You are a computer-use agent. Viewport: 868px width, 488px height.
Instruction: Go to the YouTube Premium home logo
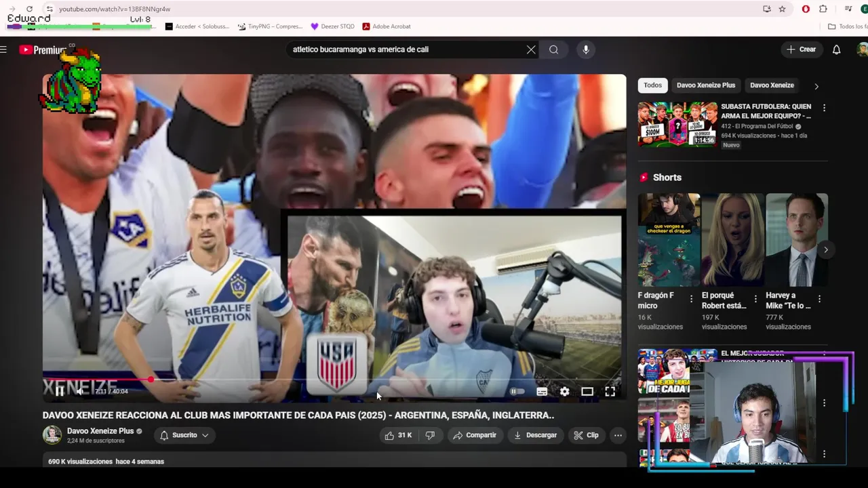pyautogui.click(x=42, y=49)
